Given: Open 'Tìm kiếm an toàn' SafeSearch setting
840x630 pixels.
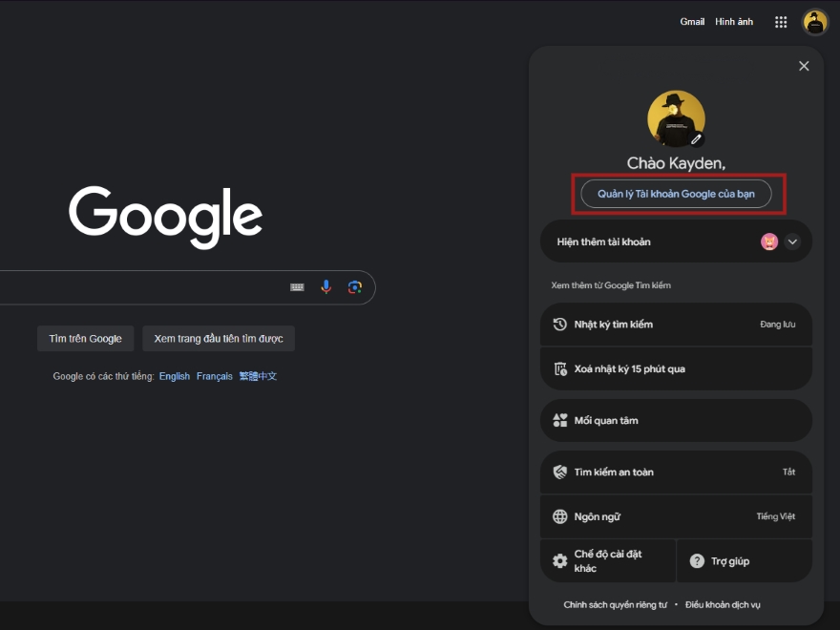Looking at the screenshot, I should coord(676,472).
